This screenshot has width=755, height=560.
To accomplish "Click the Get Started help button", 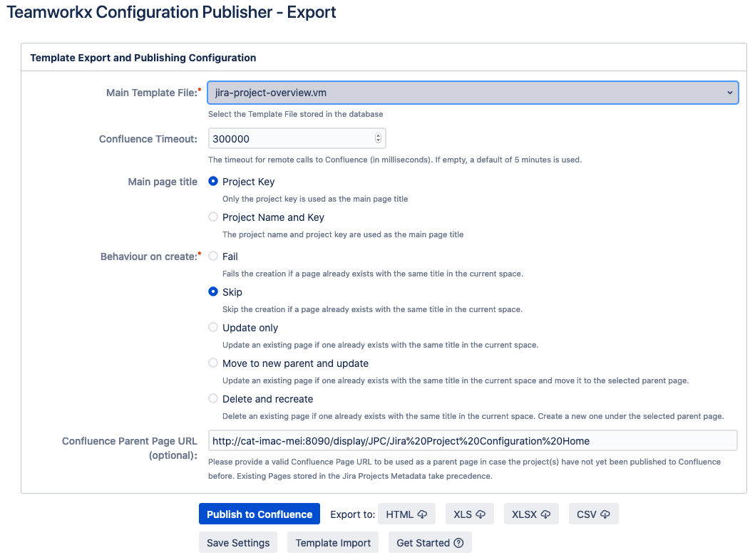I will (x=430, y=543).
